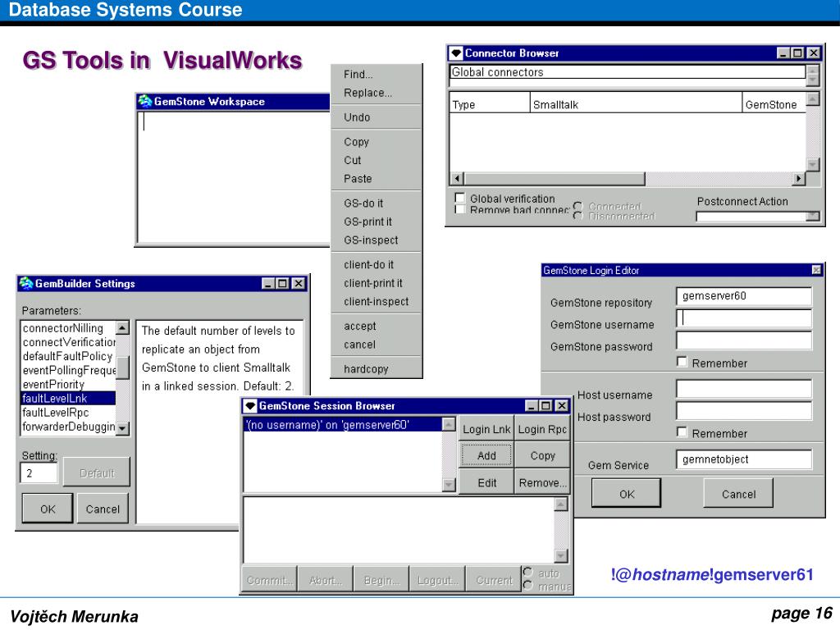Click the GemStone username field
The height and width of the screenshot is (630, 840).
(x=744, y=318)
